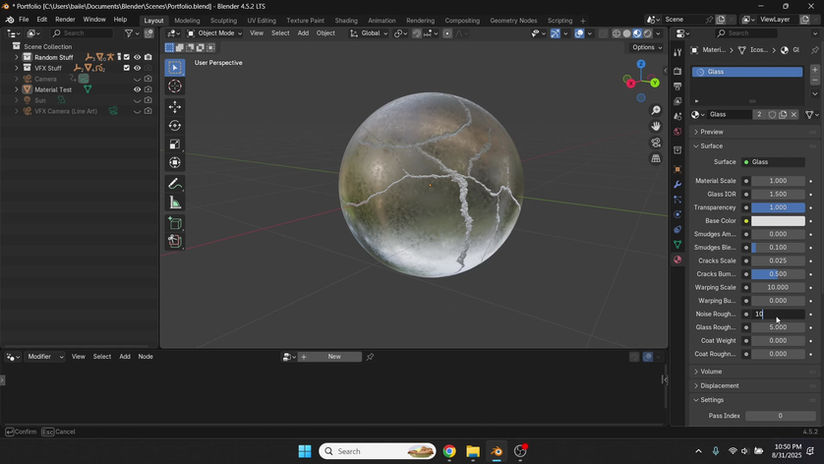This screenshot has width=824, height=464.
Task: Click the Pass Index field
Action: pos(779,416)
